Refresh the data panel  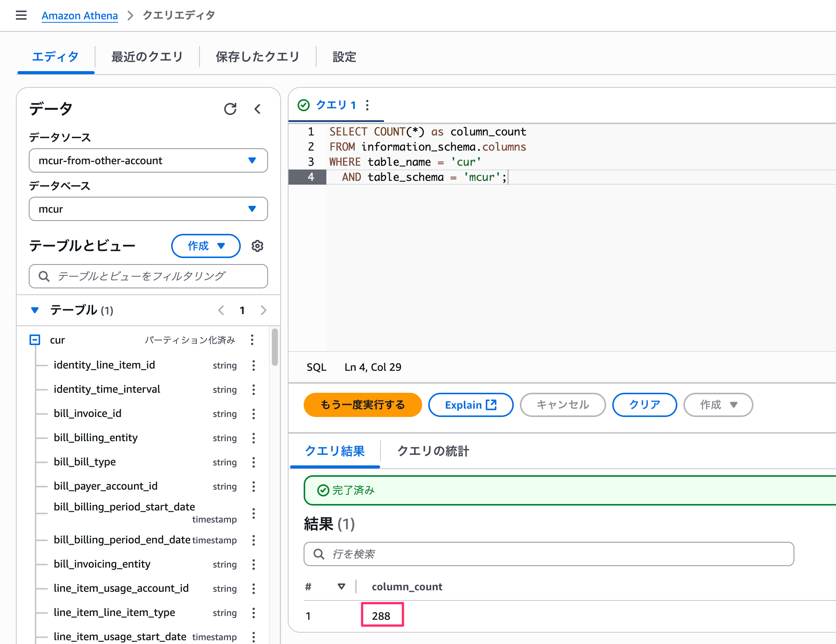[x=230, y=109]
